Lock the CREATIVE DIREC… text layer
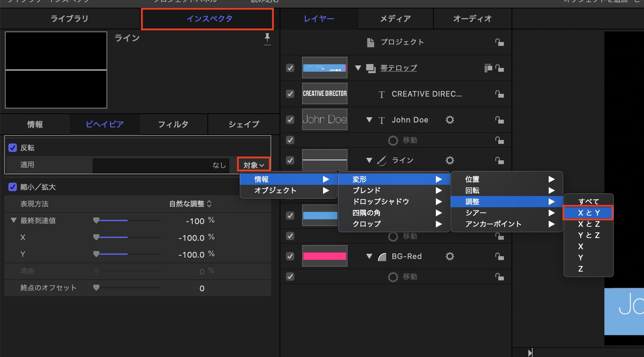Screen dimensions: 644x357 499,94
